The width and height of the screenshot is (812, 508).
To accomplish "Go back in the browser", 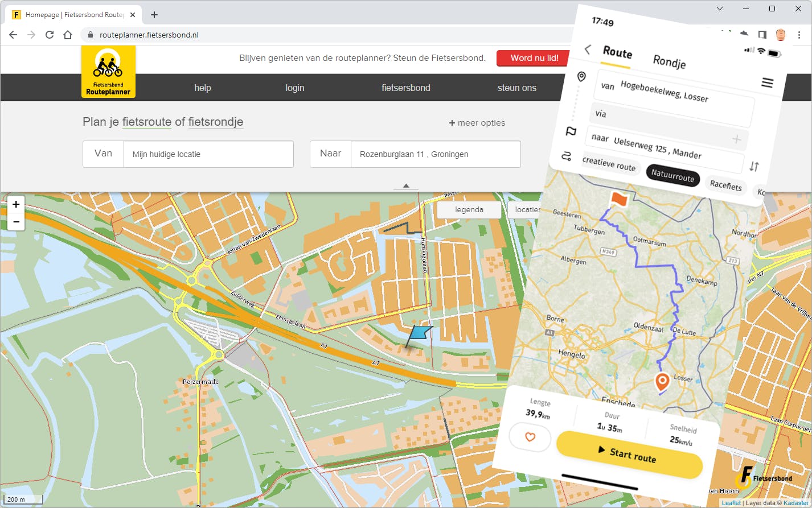I will (x=13, y=35).
